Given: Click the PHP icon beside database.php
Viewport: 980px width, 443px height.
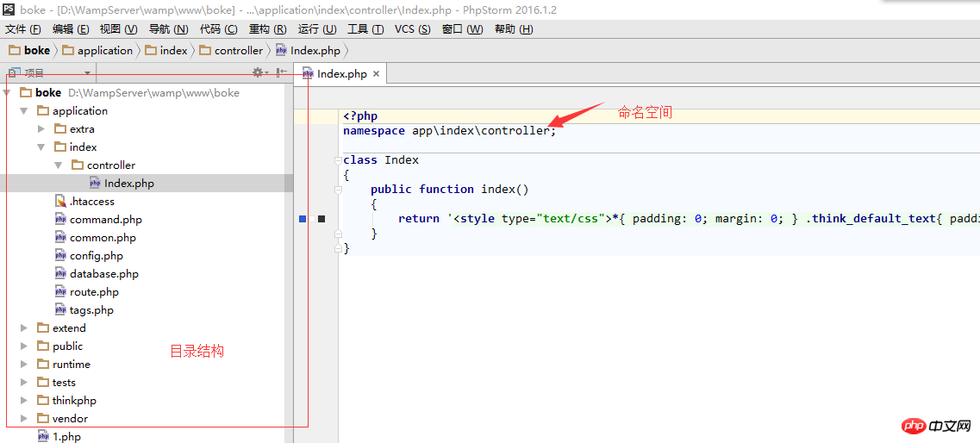Looking at the screenshot, I should (x=60, y=273).
